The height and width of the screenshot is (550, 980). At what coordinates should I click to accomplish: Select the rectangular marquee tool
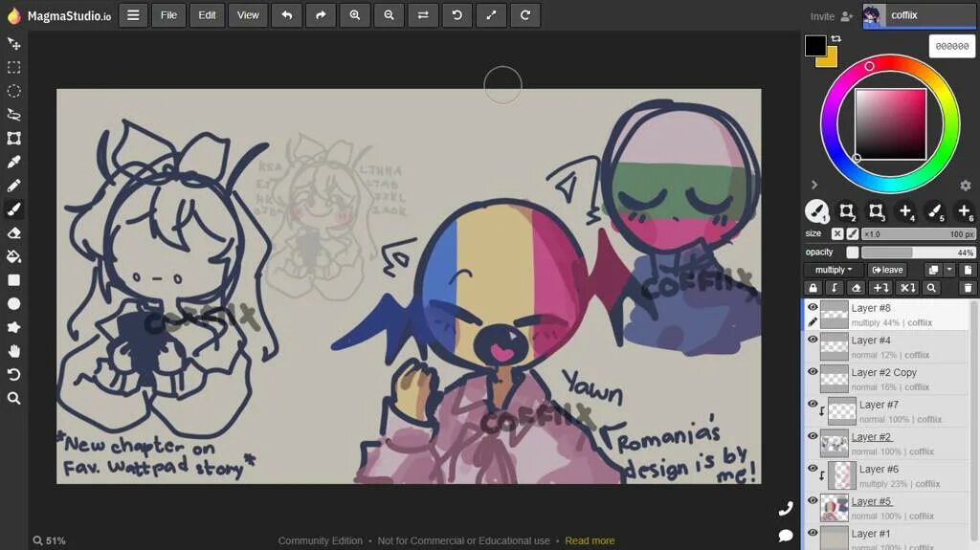(x=13, y=68)
